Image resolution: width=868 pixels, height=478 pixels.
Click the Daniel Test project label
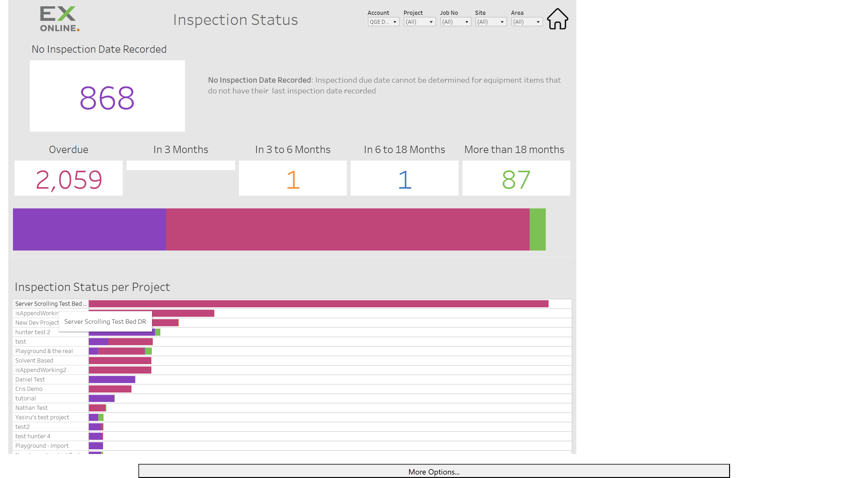click(30, 379)
